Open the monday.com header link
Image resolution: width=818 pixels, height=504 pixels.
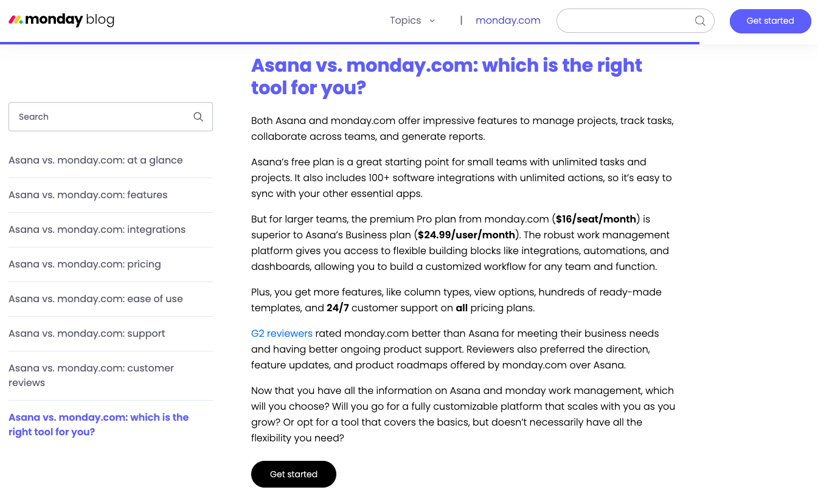pyautogui.click(x=508, y=21)
